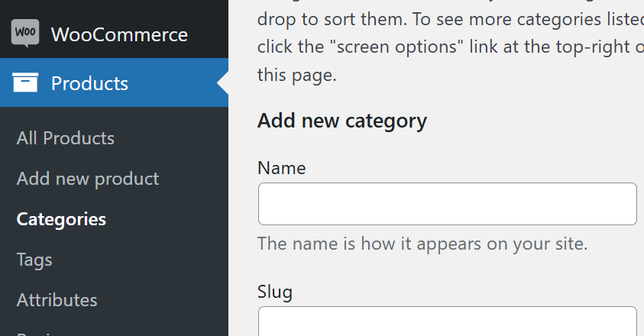Open the Add new product page
644x336 pixels.
tap(88, 179)
